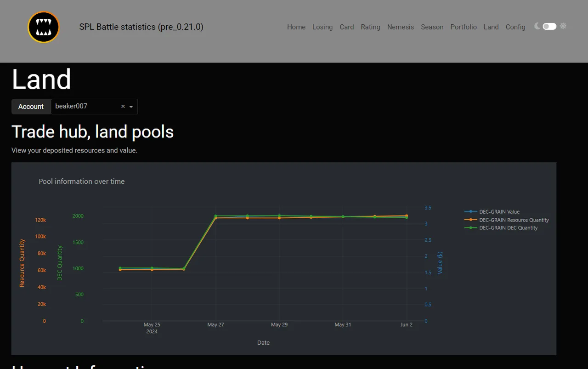Click the '3.5' value axis tick
The height and width of the screenshot is (369, 588).
428,208
